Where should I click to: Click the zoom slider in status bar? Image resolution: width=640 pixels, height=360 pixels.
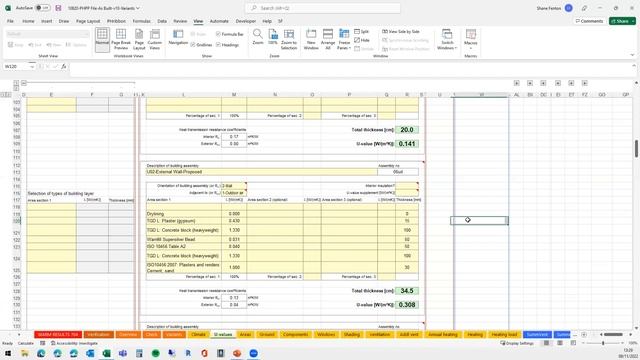tap(603, 343)
